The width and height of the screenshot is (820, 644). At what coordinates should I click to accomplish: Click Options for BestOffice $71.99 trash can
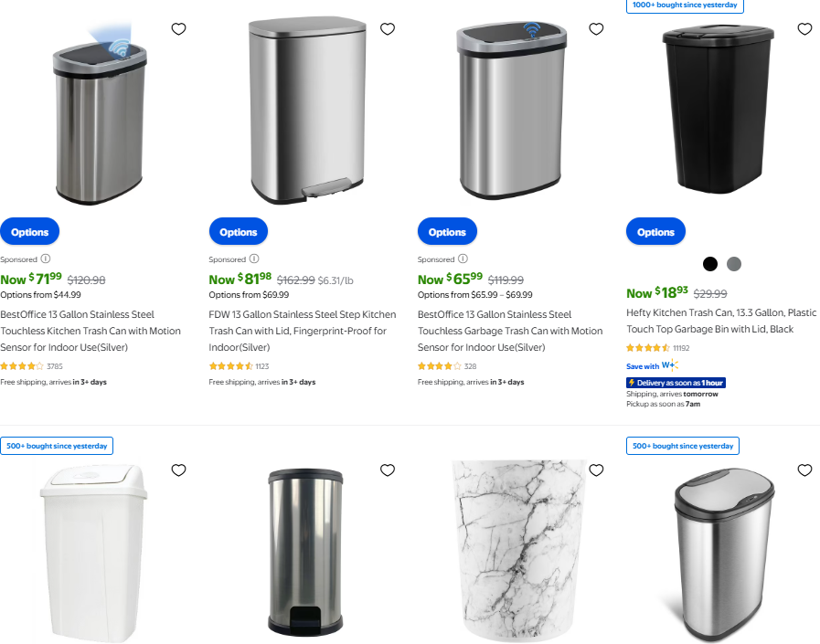[x=30, y=232]
